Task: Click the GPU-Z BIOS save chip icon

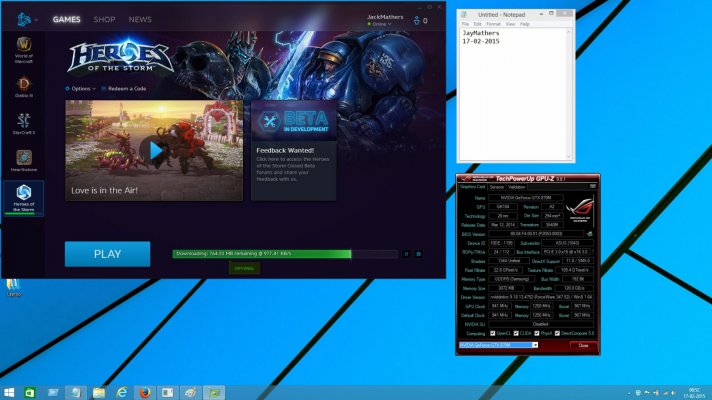Action: pyautogui.click(x=589, y=234)
